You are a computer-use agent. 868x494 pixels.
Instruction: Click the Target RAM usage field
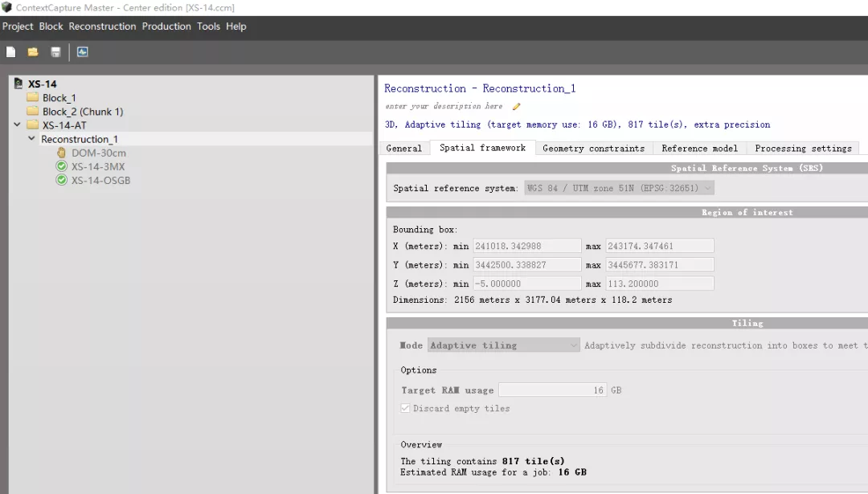pyautogui.click(x=552, y=390)
